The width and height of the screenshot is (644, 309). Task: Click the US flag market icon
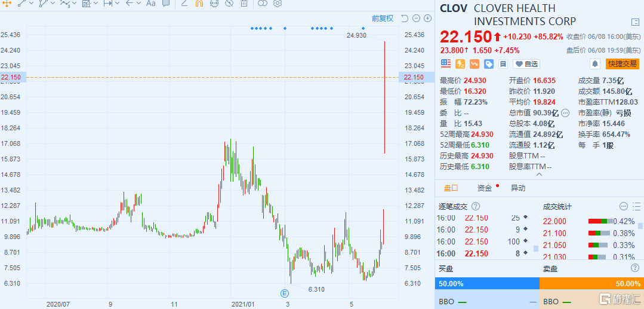click(446, 64)
